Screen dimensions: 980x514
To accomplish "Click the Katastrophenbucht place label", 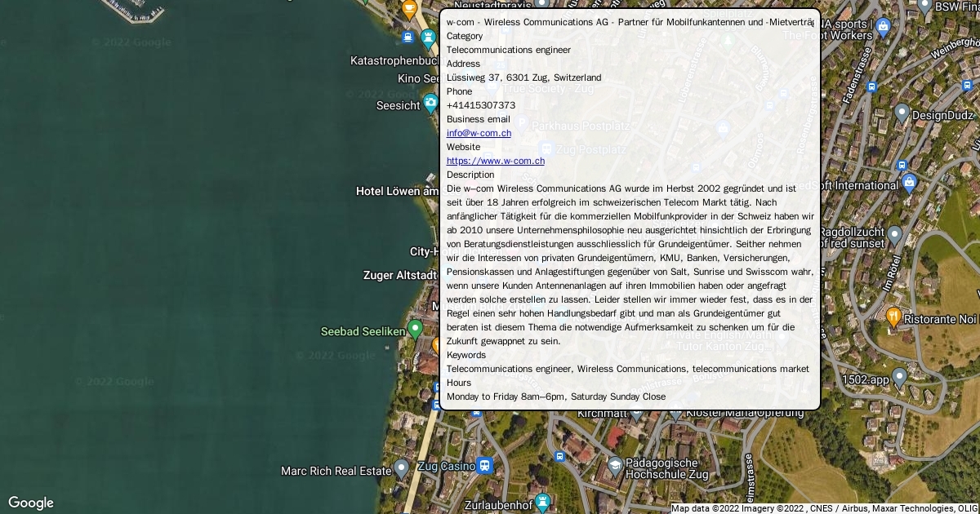I will (x=395, y=60).
